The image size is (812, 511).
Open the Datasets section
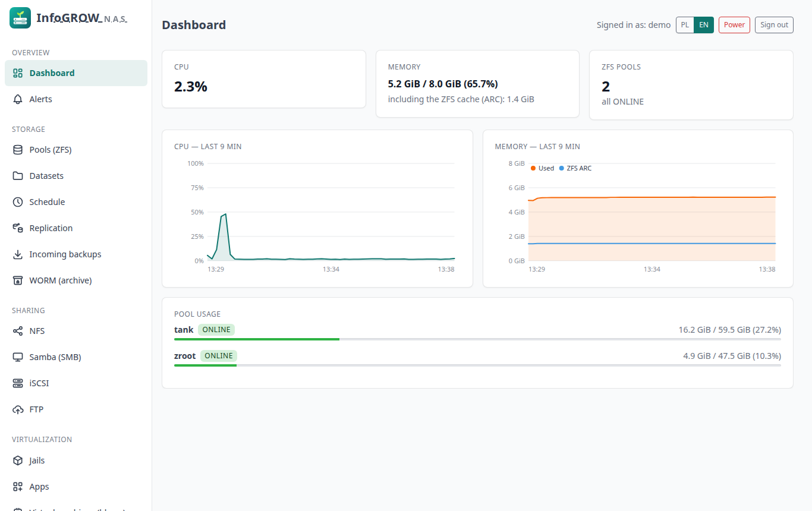tap(76, 176)
